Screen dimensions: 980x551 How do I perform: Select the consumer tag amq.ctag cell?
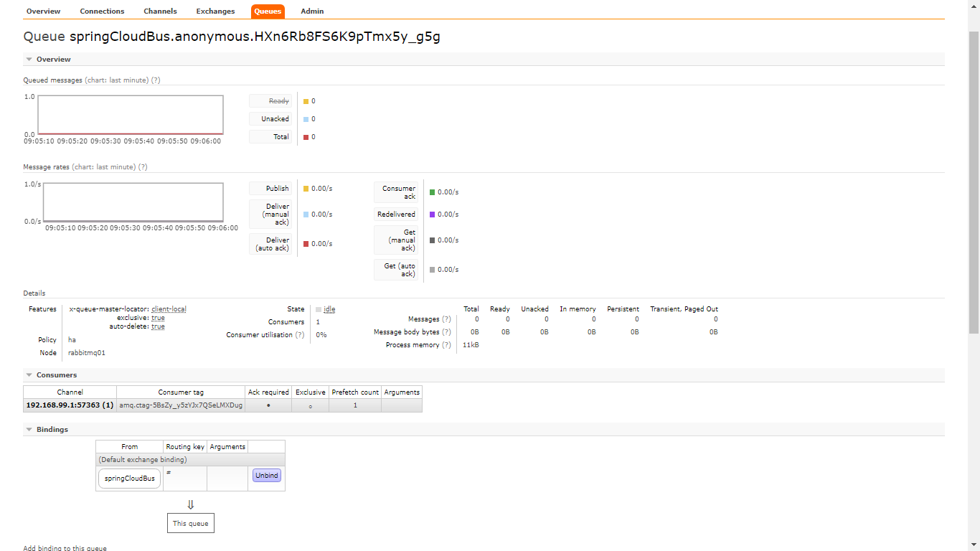click(x=181, y=405)
